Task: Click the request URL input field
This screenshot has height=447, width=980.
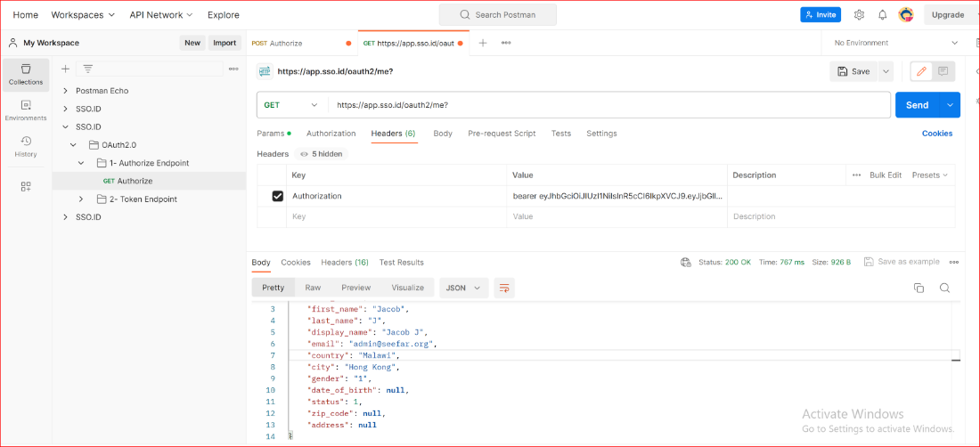Action: pos(606,105)
